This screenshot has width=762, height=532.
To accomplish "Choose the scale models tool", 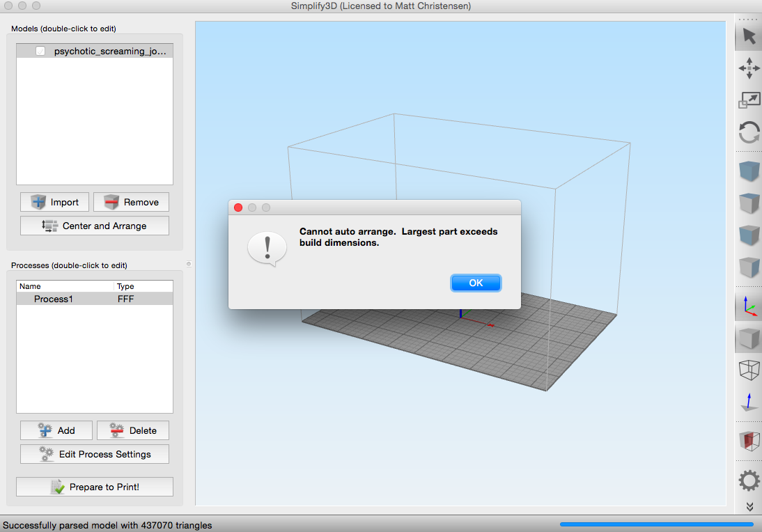I will (x=749, y=100).
